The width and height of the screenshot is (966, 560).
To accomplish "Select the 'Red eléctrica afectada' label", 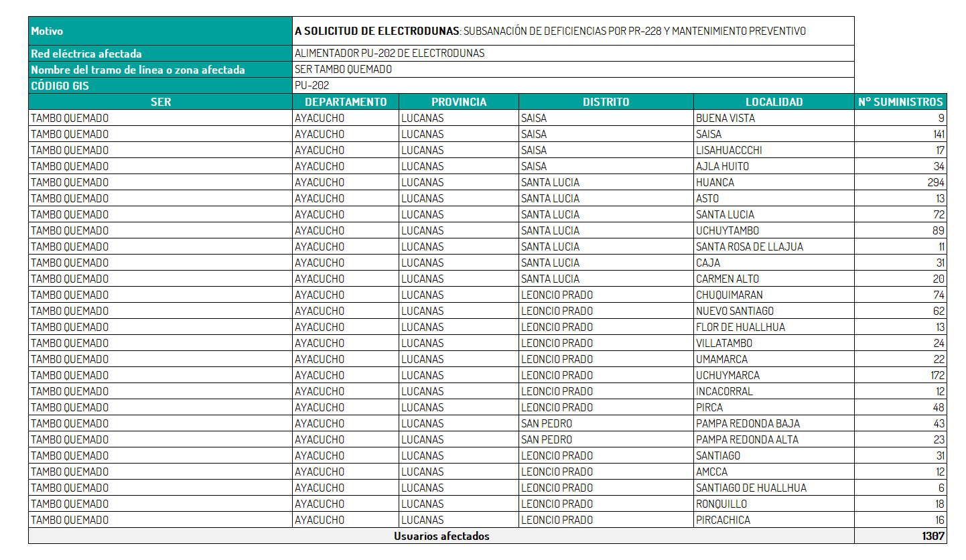I will point(160,54).
